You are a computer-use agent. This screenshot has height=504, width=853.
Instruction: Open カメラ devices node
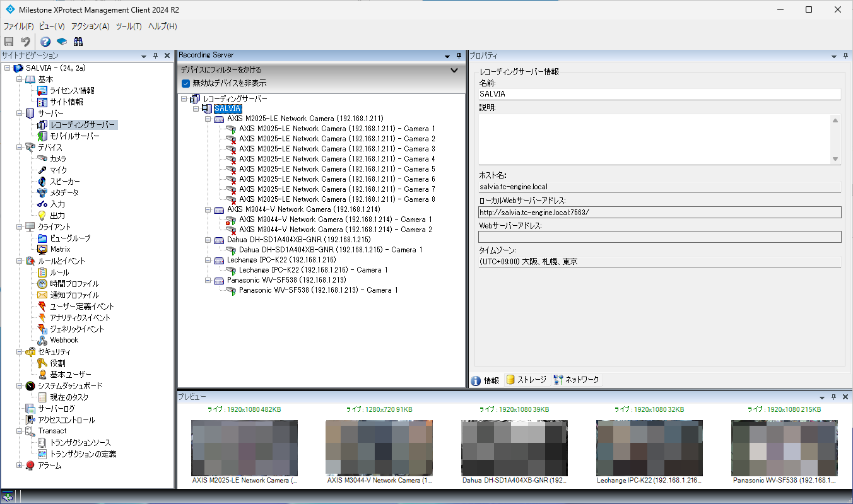tap(58, 159)
